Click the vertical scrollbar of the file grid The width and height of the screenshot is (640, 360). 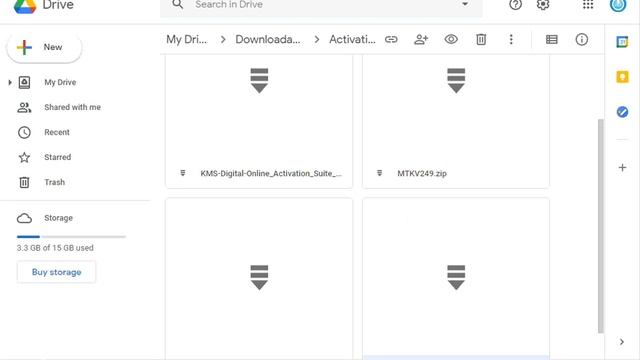pyautogui.click(x=600, y=226)
